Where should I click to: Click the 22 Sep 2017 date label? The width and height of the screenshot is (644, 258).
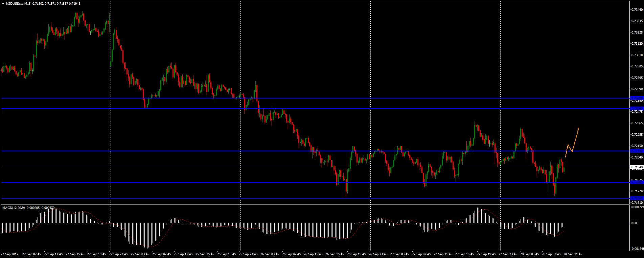pyautogui.click(x=9, y=254)
